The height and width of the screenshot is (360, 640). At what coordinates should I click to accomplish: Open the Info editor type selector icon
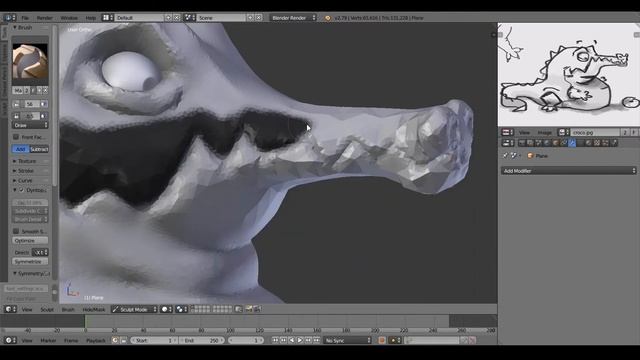pos(9,18)
